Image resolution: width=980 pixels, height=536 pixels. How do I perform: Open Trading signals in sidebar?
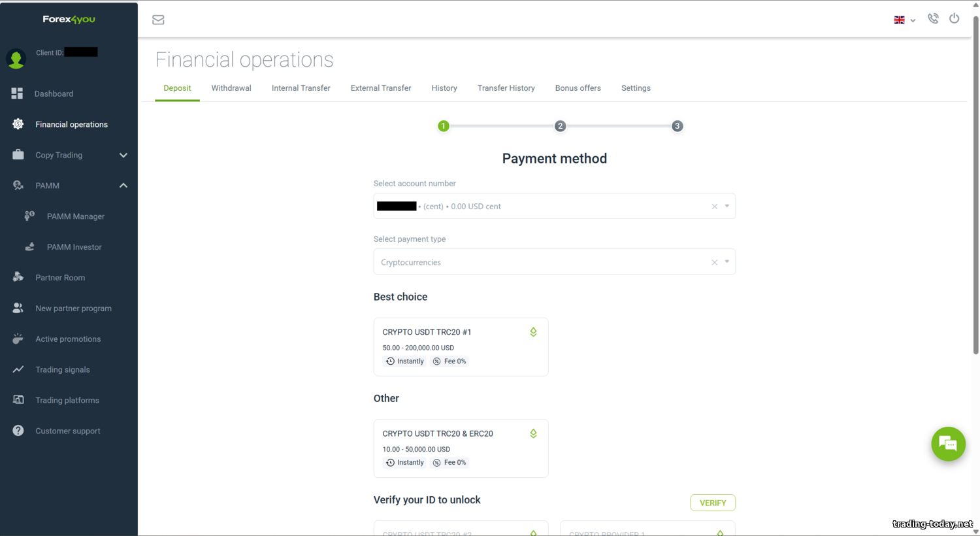(62, 369)
